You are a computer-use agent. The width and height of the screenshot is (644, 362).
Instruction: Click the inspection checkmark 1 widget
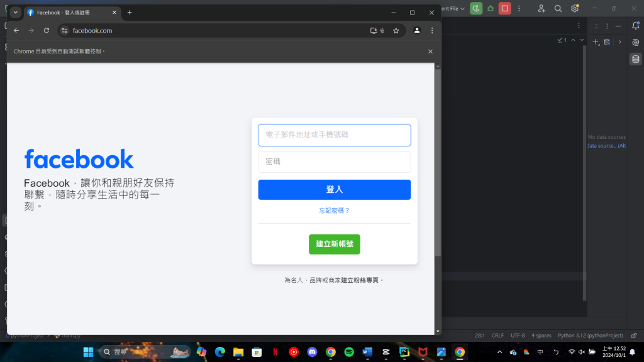point(562,40)
